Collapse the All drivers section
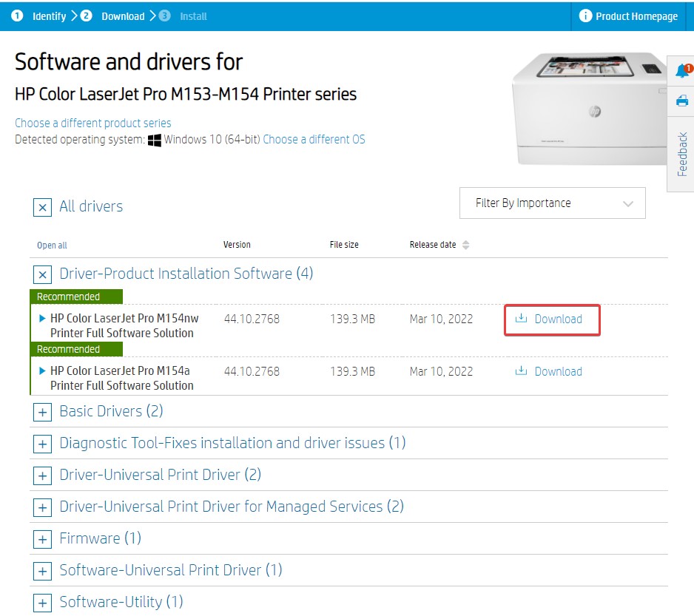The width and height of the screenshot is (694, 616). 43,208
